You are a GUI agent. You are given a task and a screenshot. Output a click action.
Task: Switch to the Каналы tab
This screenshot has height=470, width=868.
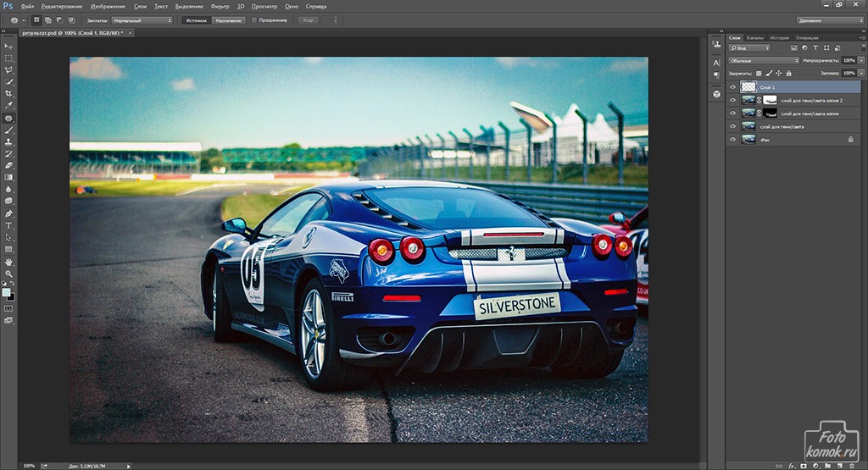click(x=755, y=37)
